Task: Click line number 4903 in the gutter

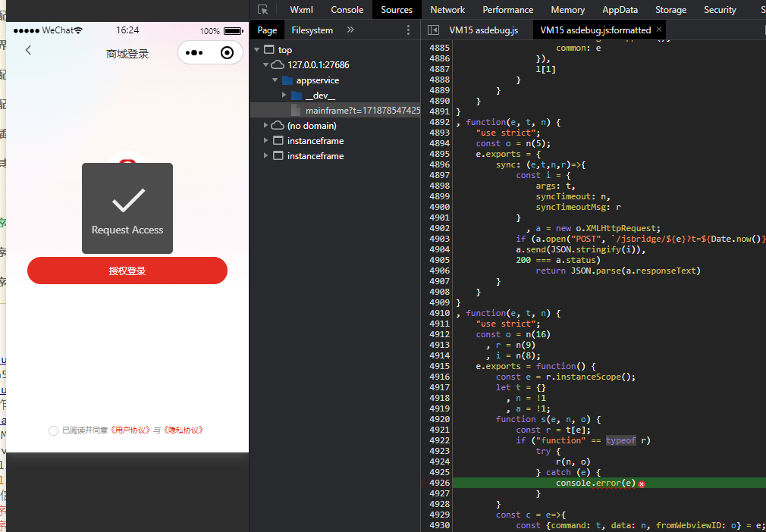Action: point(439,239)
